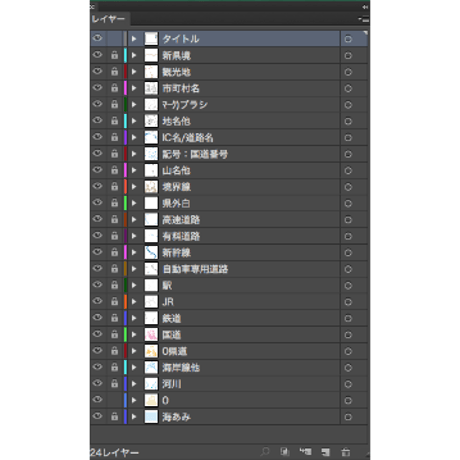Expand the 海岸線他 layer triangle
Screen dimensions: 460x460
point(134,368)
